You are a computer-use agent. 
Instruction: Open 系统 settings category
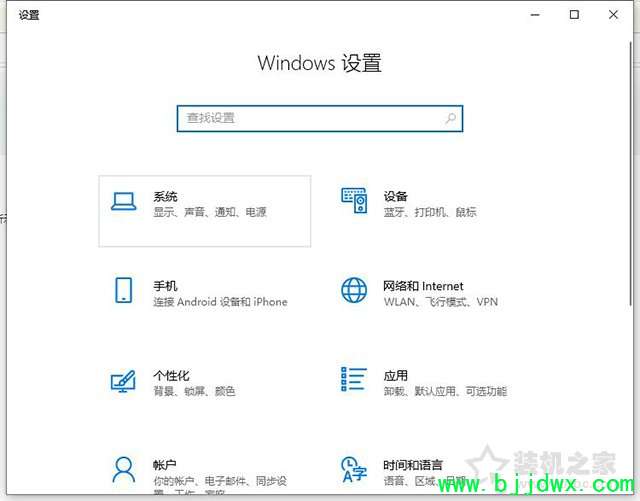tap(204, 211)
